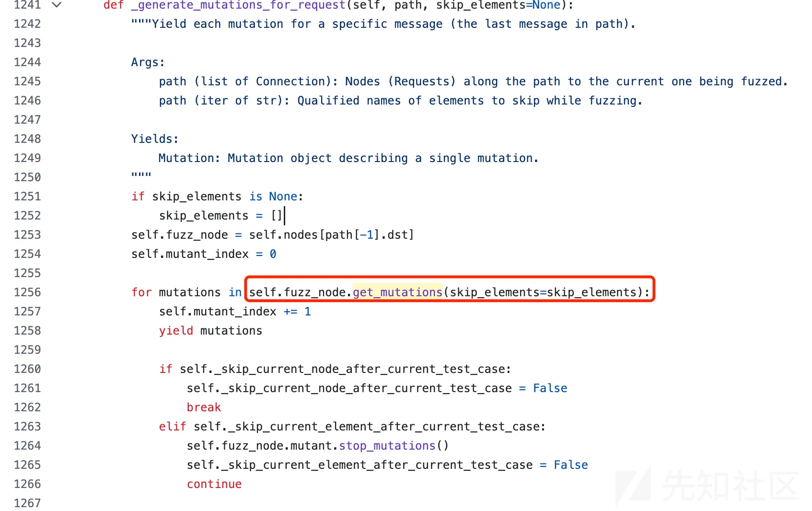Click the stop_mutations method call
The height and width of the screenshot is (511, 812).
click(x=387, y=446)
